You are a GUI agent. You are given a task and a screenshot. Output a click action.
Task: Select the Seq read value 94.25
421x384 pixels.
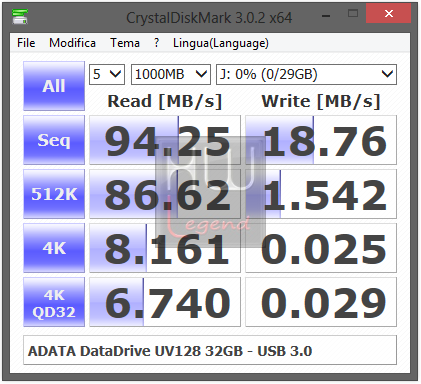tap(165, 140)
